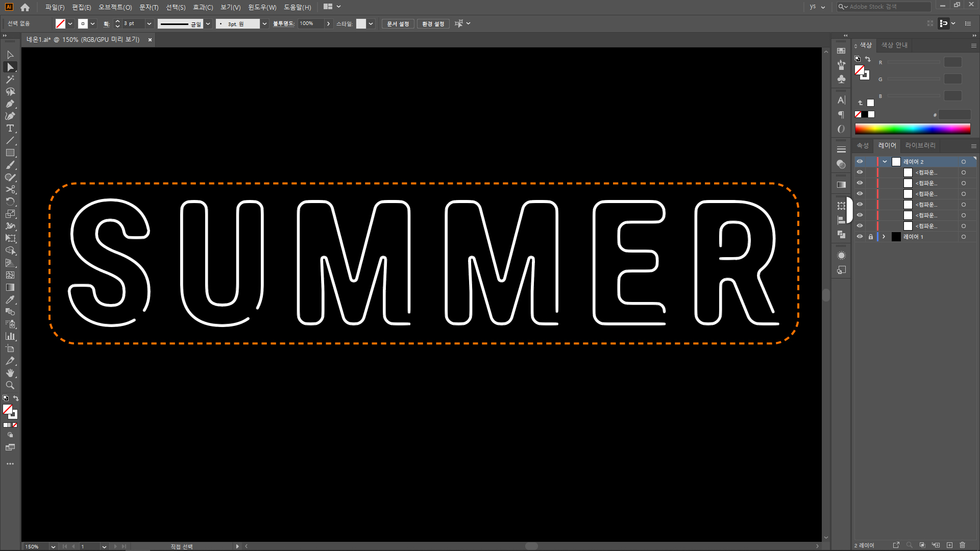Open the 효과(C) menu
Viewport: 980px width, 551px height.
(203, 7)
